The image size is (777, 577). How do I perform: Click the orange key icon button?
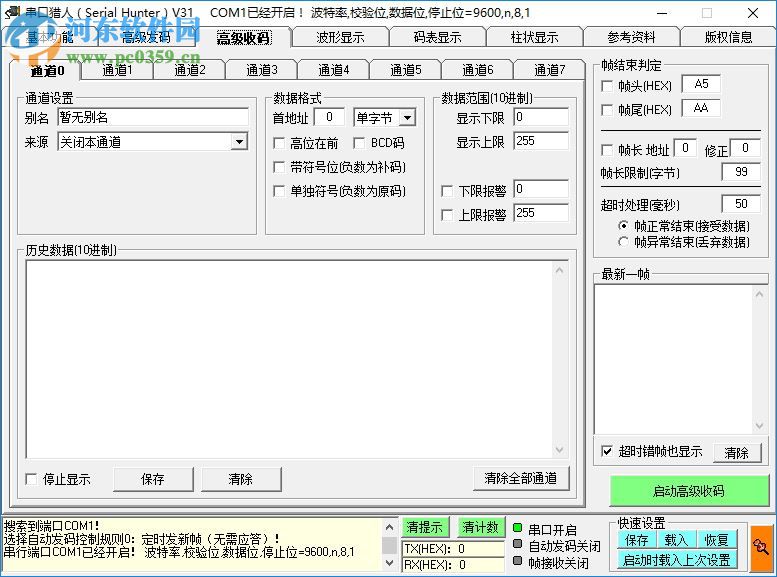click(x=761, y=549)
